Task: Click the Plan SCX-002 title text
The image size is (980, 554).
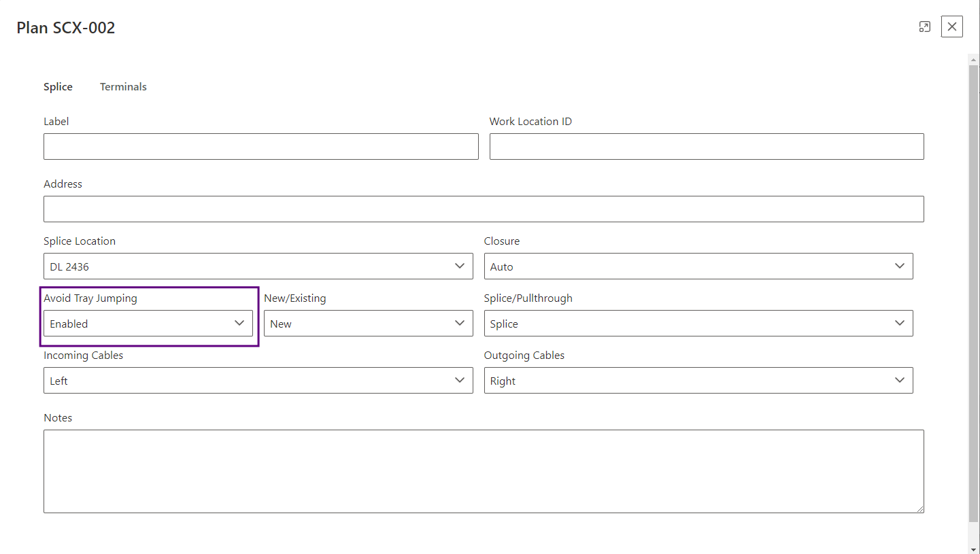Action: 66,28
